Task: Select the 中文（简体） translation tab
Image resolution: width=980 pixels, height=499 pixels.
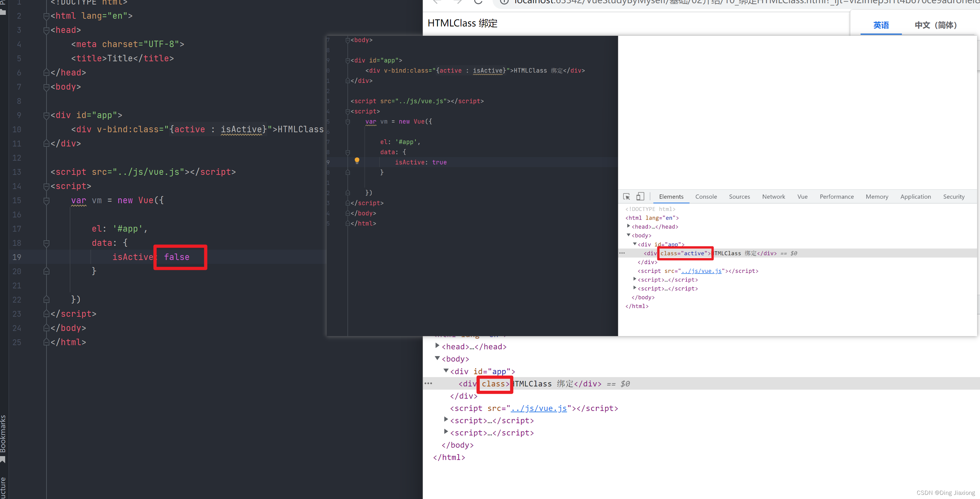Action: [935, 25]
